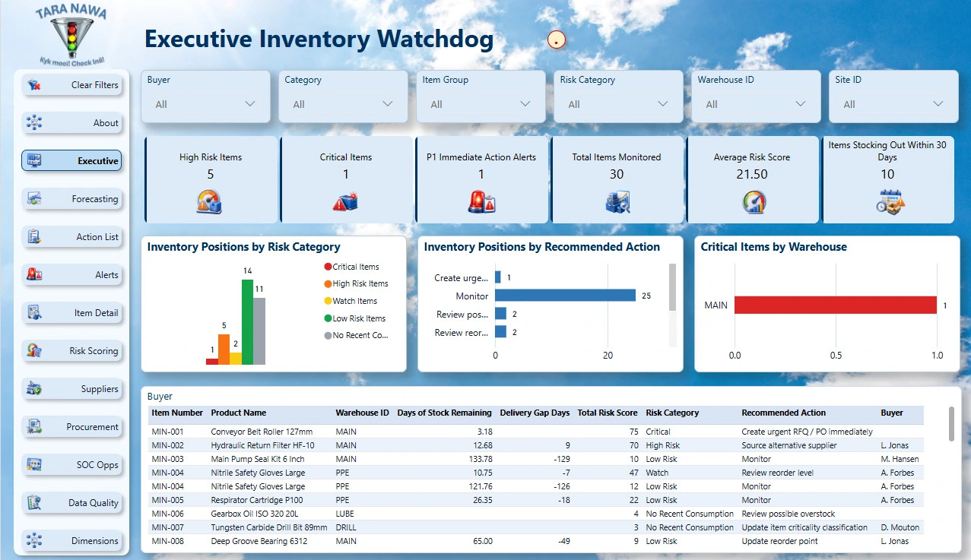Open the Procurement page
The image size is (971, 560).
[71, 427]
